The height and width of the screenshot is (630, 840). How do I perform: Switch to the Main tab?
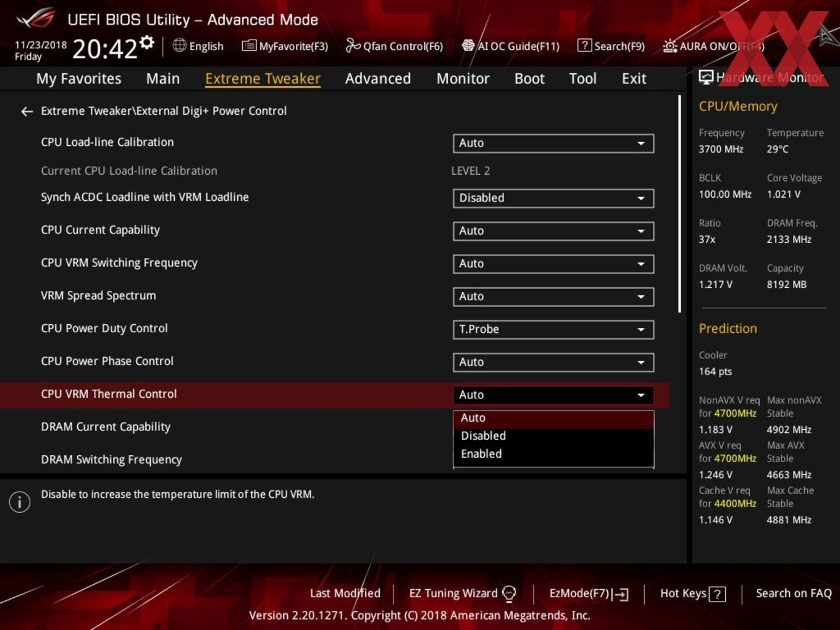point(163,78)
